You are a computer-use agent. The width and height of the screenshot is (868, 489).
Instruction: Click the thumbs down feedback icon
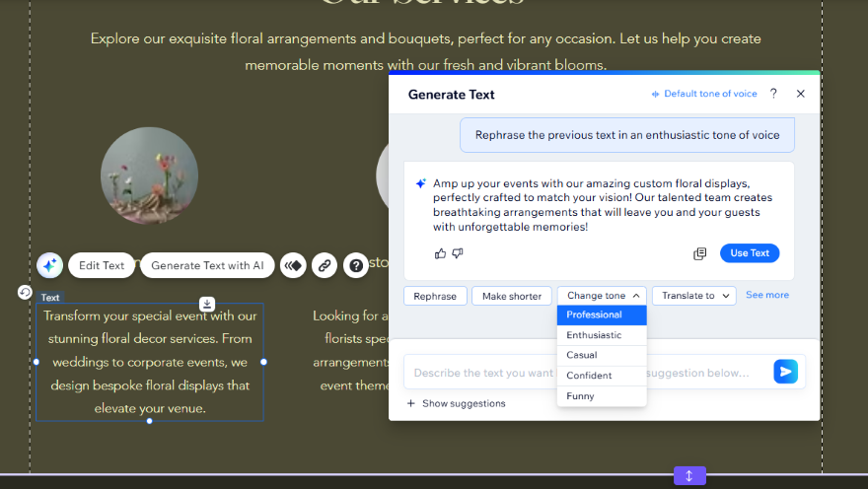pos(458,253)
